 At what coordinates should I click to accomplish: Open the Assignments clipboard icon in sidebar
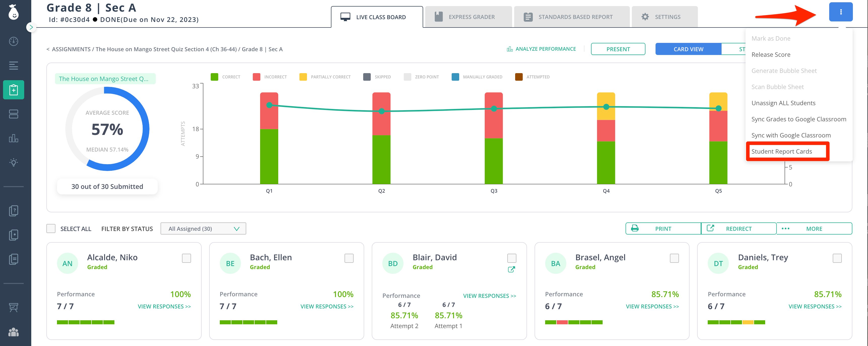(13, 90)
